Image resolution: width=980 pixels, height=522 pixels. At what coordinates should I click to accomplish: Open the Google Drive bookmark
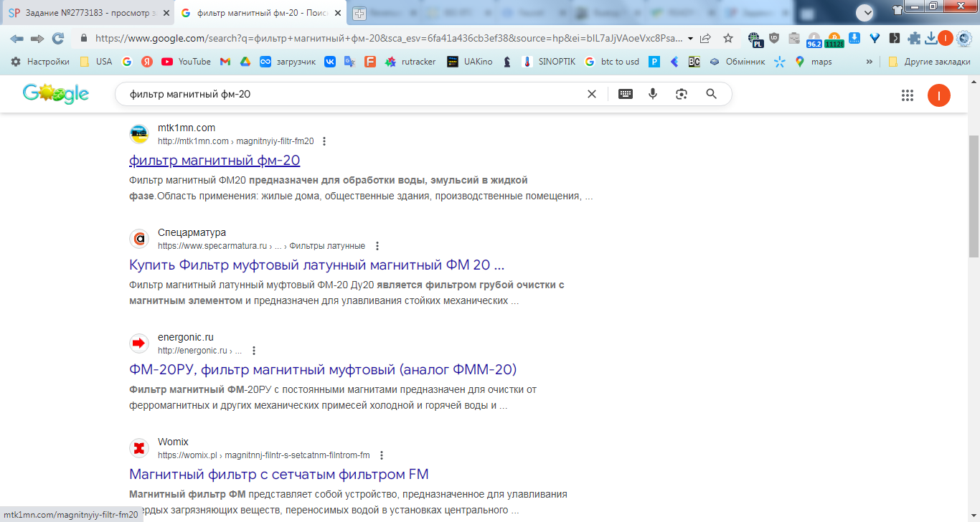click(245, 62)
